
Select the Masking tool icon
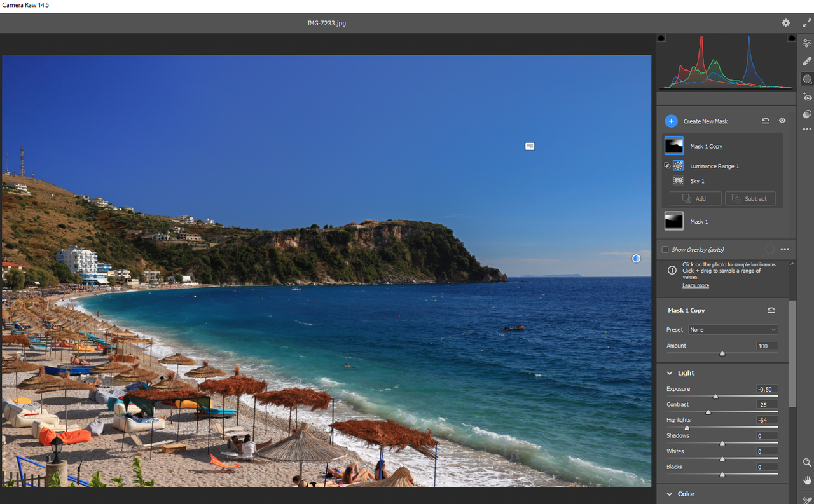point(807,79)
